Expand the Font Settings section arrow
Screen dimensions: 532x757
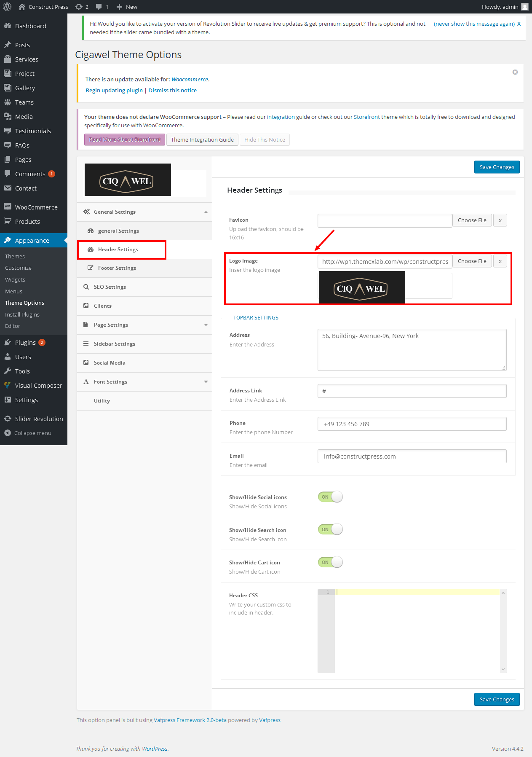point(206,382)
